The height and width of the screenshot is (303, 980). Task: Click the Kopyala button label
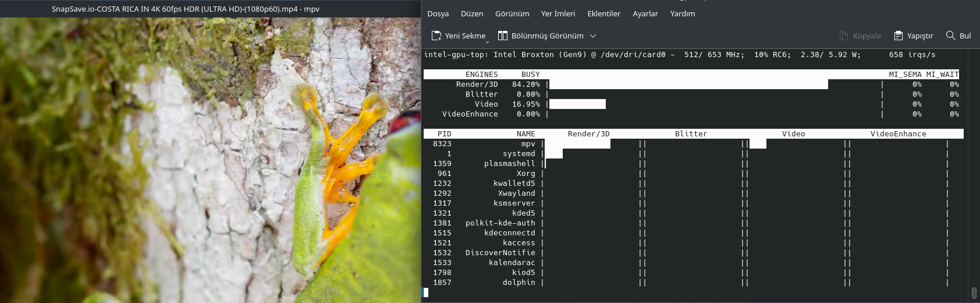click(867, 36)
